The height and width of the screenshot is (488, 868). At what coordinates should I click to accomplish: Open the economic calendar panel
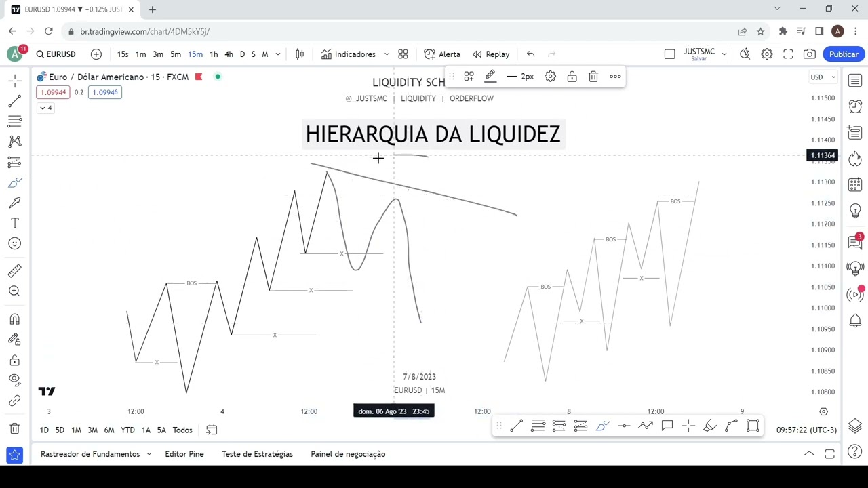click(855, 185)
